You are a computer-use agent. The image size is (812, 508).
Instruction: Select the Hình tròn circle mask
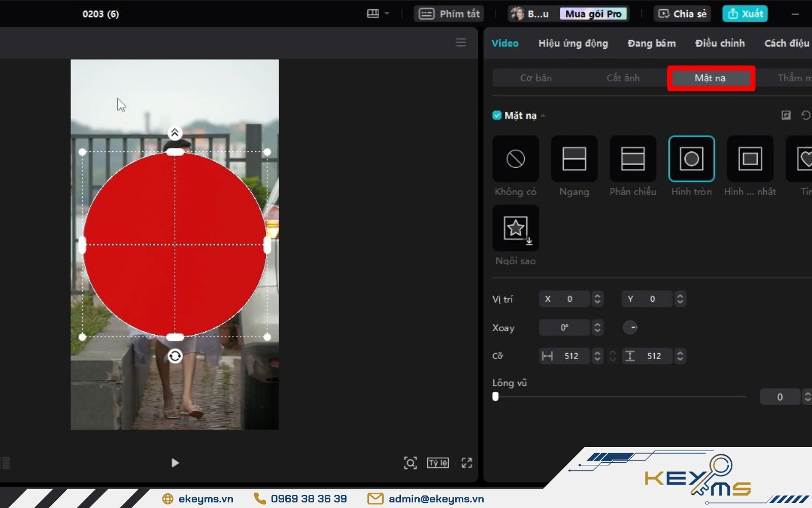691,159
